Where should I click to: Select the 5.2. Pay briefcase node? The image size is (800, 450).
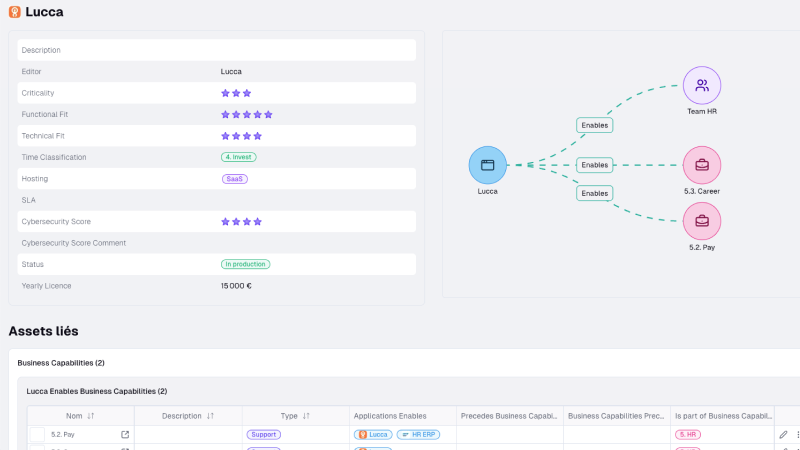click(x=702, y=221)
